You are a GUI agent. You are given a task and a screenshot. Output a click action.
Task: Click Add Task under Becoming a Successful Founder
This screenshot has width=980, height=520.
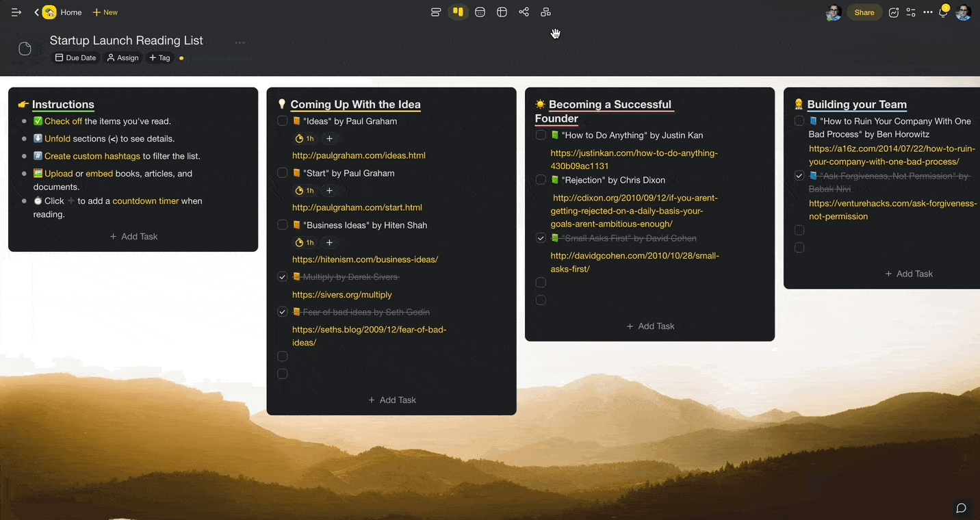click(x=649, y=326)
